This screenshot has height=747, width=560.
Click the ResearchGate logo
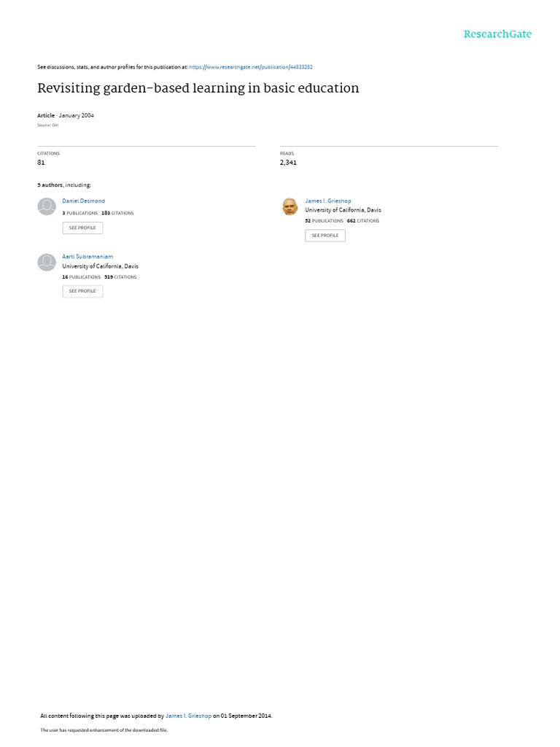[x=497, y=34]
